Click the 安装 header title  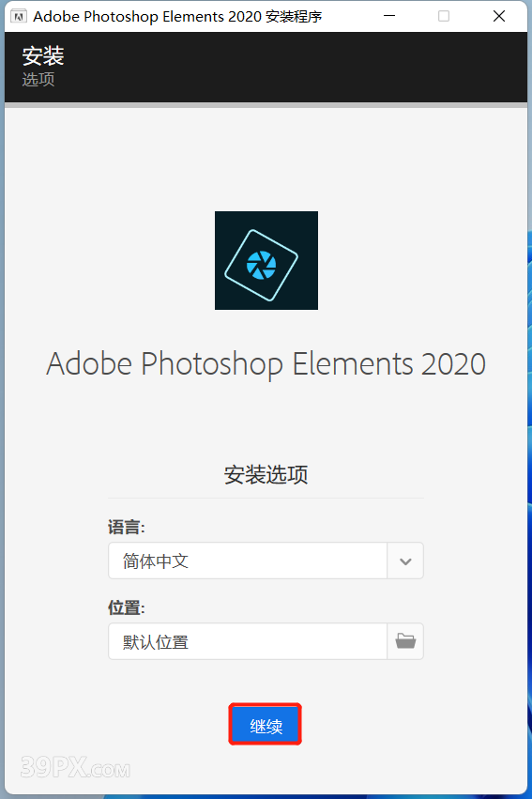43,56
